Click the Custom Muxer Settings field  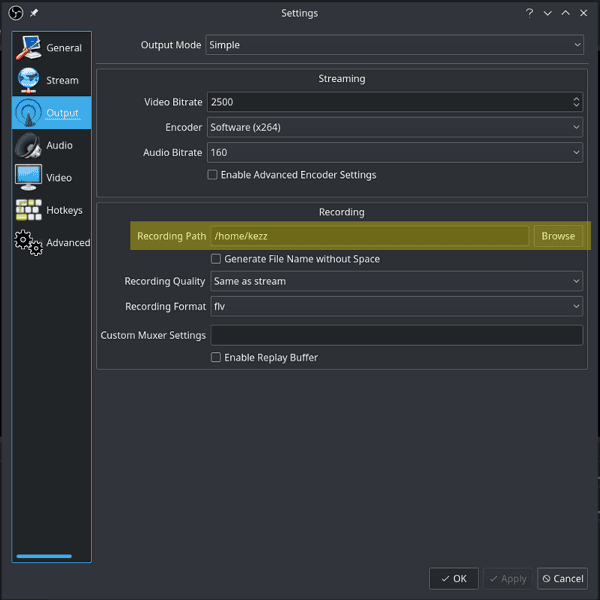[396, 336]
